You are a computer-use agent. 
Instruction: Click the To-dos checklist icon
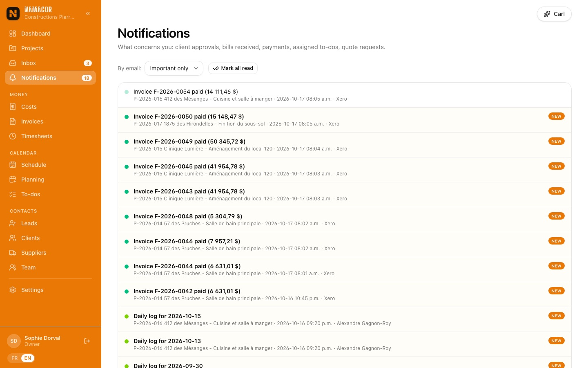(x=13, y=194)
